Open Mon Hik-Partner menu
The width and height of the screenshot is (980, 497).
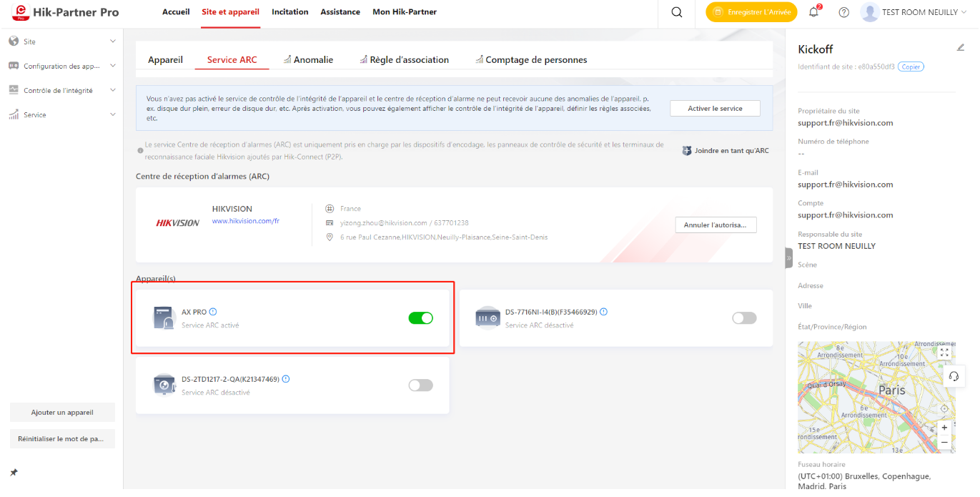pyautogui.click(x=405, y=12)
